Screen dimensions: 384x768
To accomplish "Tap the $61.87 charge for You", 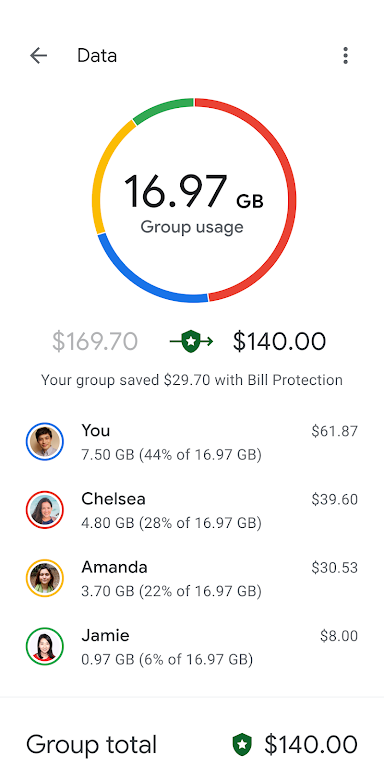I will (x=335, y=431).
